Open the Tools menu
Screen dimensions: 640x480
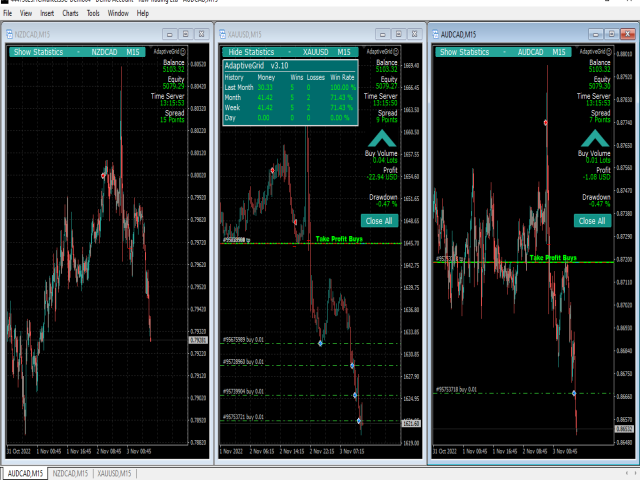[93, 15]
